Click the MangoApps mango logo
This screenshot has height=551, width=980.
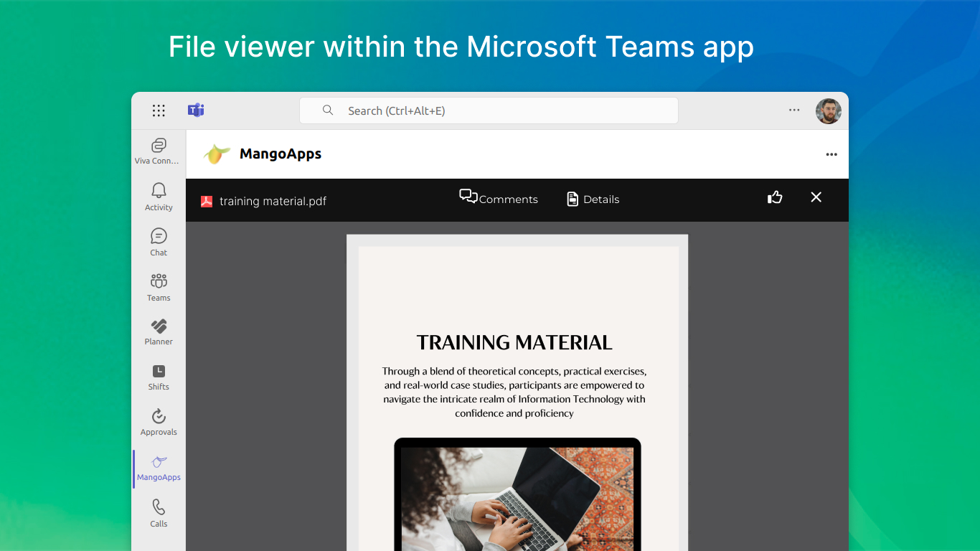click(216, 154)
